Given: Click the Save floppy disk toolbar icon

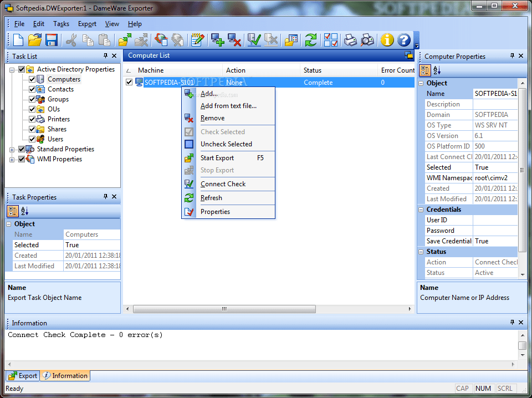Looking at the screenshot, I should (51, 40).
